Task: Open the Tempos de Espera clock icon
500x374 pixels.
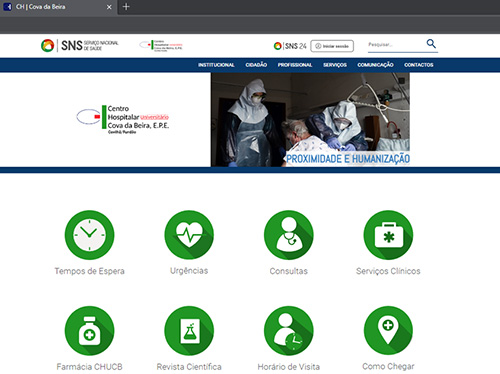Action: [x=89, y=235]
